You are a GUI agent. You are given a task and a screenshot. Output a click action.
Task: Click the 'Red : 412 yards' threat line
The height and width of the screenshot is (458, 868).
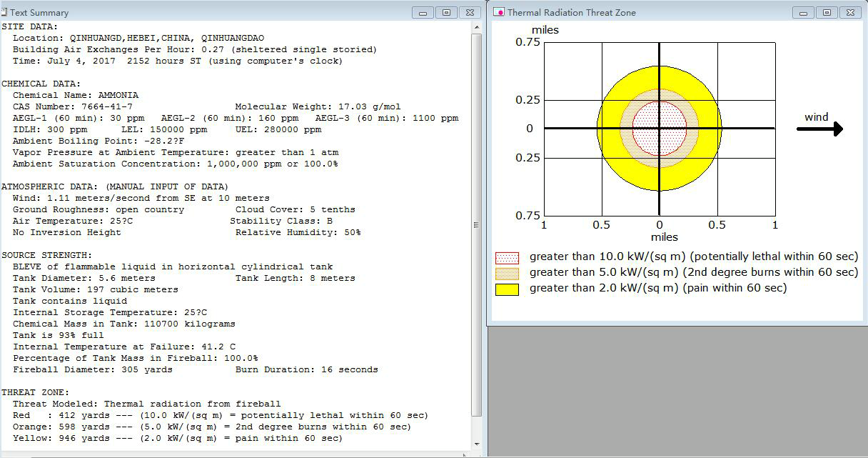tap(221, 415)
